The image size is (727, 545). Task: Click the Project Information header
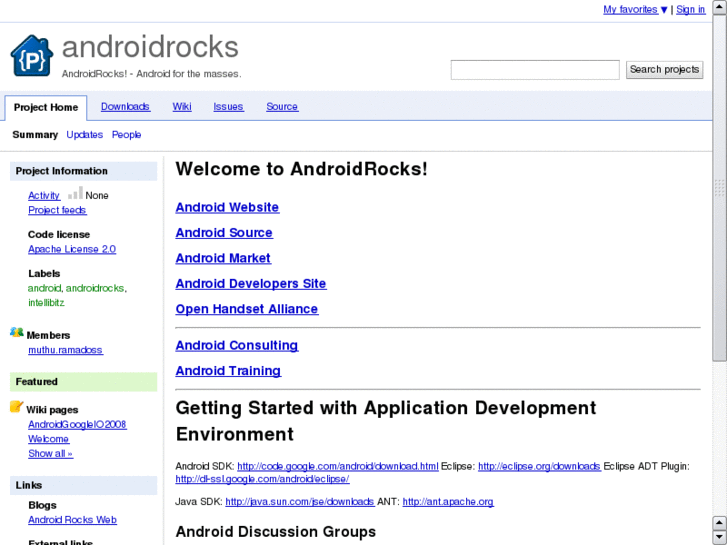83,171
